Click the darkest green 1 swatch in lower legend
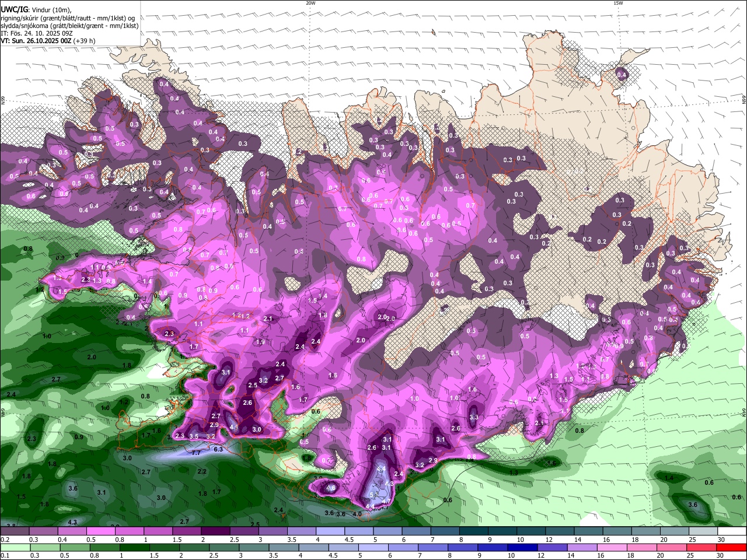The width and height of the screenshot is (747, 560). coord(135,547)
